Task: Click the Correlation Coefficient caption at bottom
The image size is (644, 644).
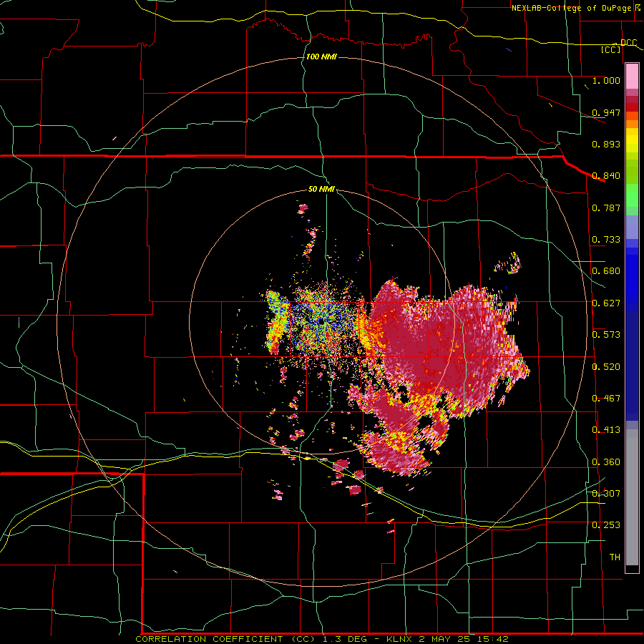Action: (322, 639)
